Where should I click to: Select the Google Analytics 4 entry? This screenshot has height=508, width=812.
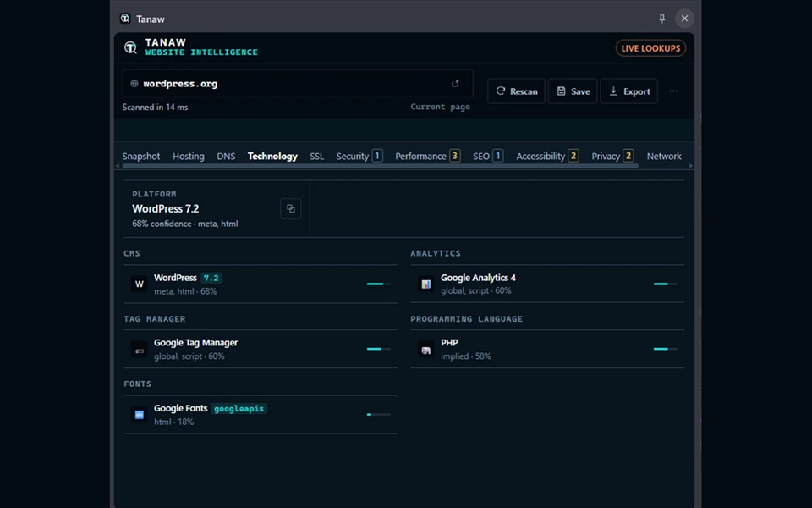[x=547, y=284]
